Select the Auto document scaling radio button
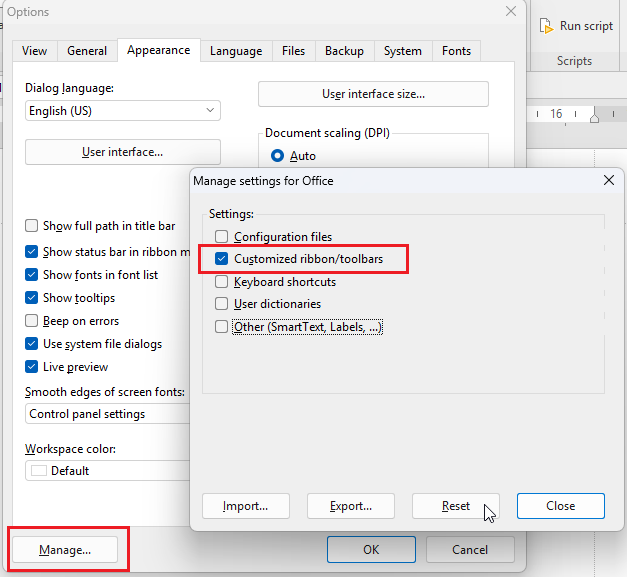The height and width of the screenshot is (577, 627). (x=278, y=156)
